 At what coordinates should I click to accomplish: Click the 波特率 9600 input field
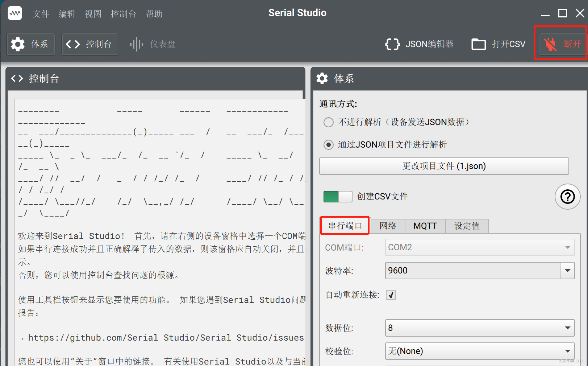click(472, 271)
